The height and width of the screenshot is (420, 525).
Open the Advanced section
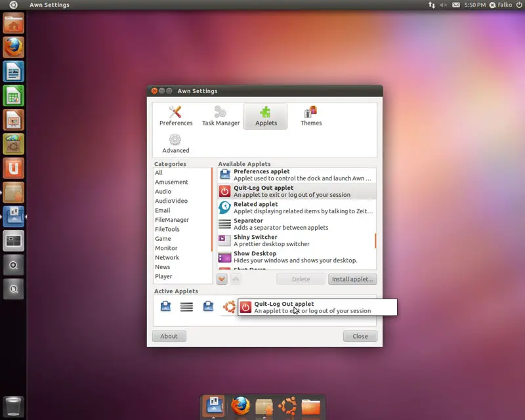tap(175, 143)
